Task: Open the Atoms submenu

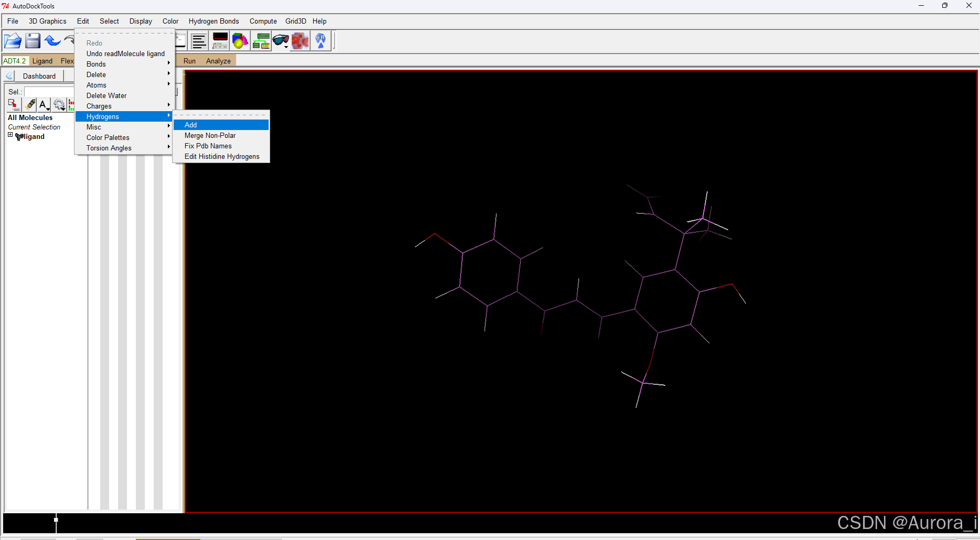Action: pyautogui.click(x=124, y=85)
